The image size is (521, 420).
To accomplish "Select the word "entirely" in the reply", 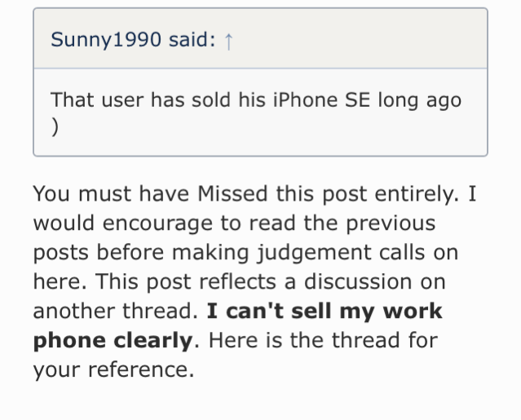I will [417, 194].
